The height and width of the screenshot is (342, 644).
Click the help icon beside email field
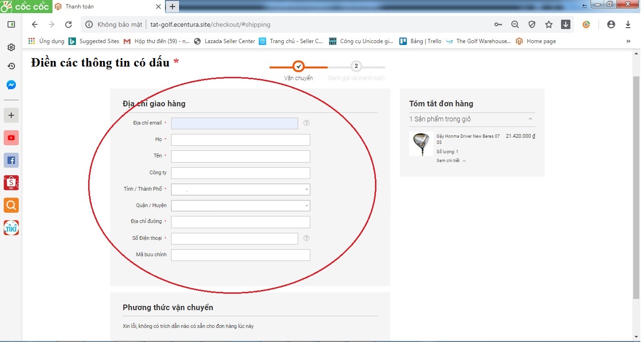tap(307, 123)
